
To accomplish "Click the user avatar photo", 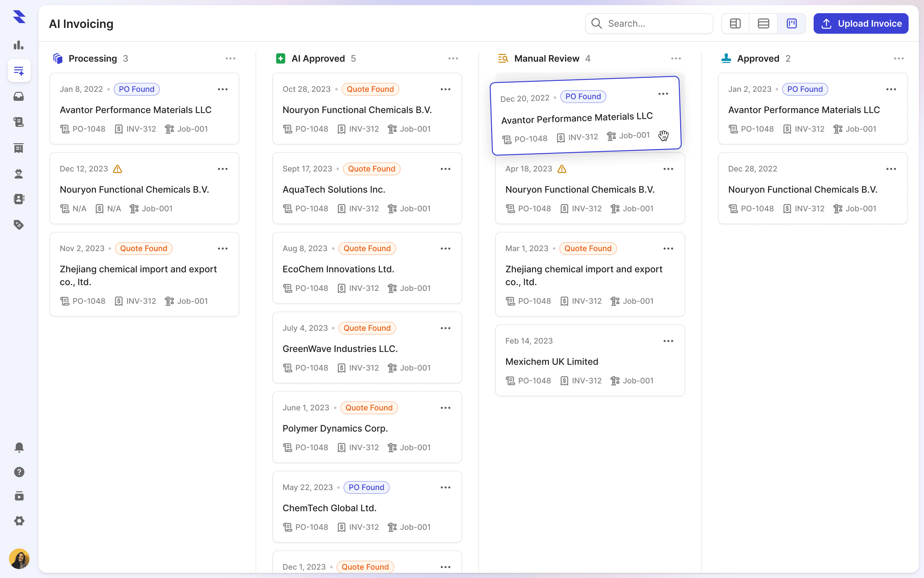I will point(19,559).
